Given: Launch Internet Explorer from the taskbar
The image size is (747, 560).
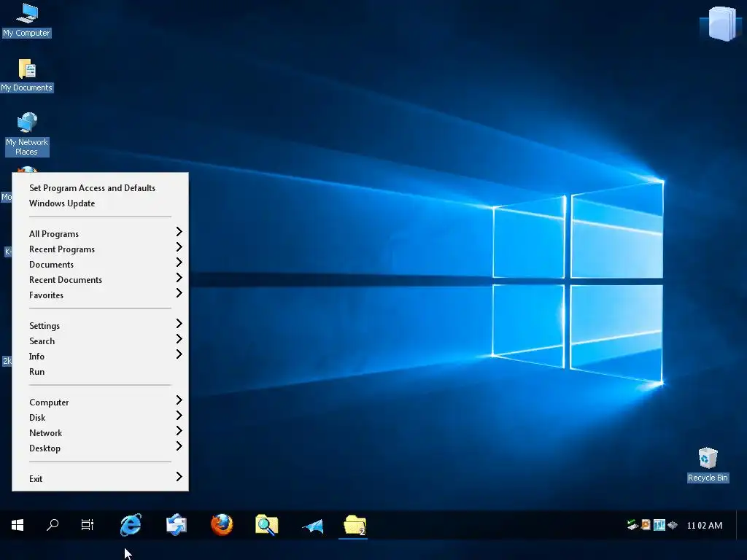Looking at the screenshot, I should [x=131, y=525].
